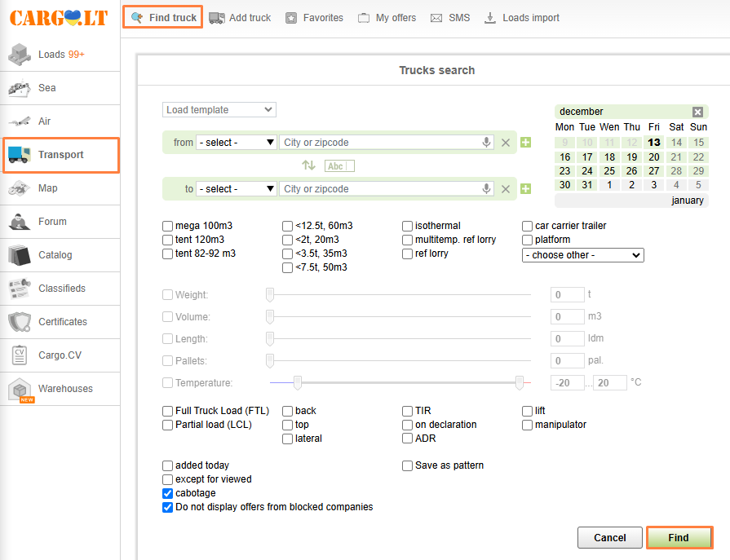Screen dimensions: 730x560
Task: Expand the 'Load template' dropdown
Action: [219, 110]
